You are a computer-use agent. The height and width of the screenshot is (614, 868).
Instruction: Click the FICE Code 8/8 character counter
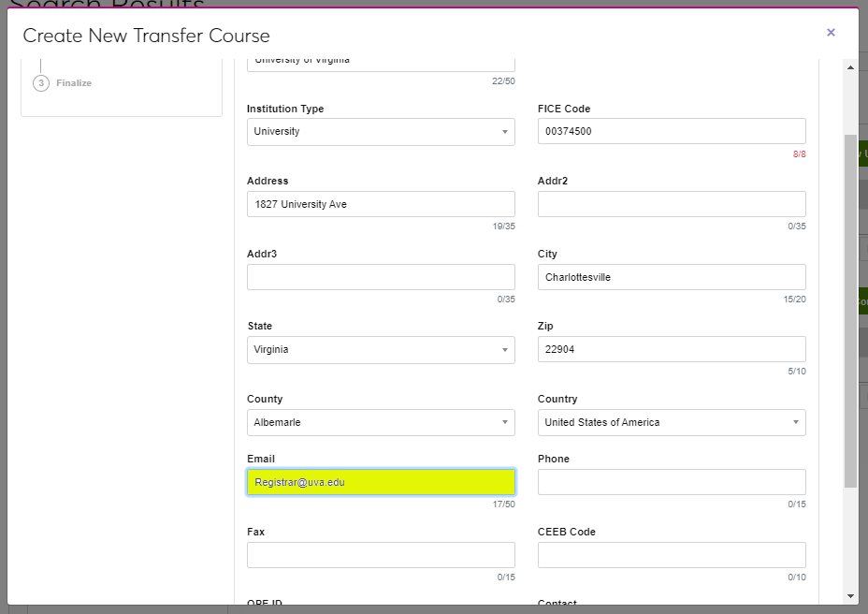coord(799,154)
